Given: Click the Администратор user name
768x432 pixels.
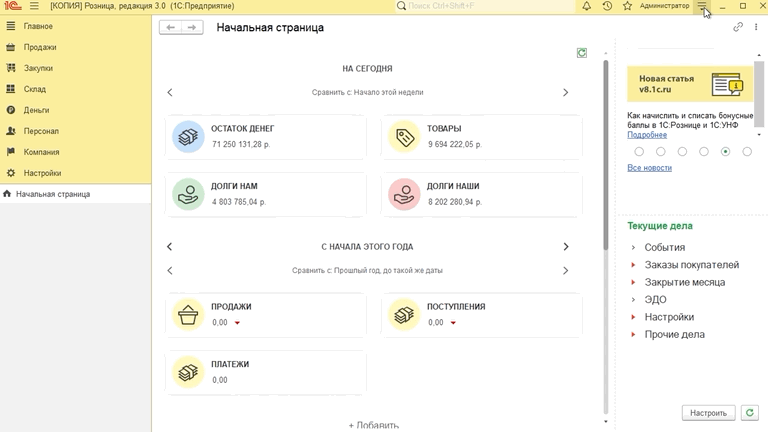Looking at the screenshot, I should [664, 6].
